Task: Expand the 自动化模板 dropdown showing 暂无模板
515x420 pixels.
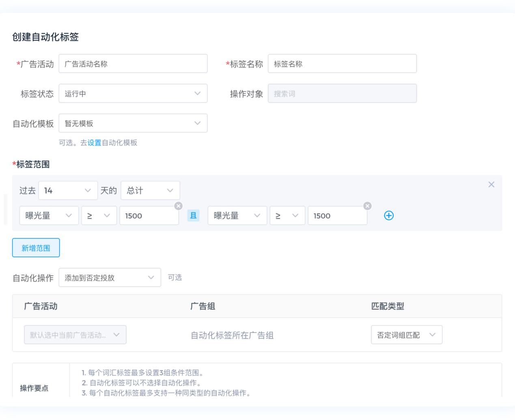Action: (133, 123)
